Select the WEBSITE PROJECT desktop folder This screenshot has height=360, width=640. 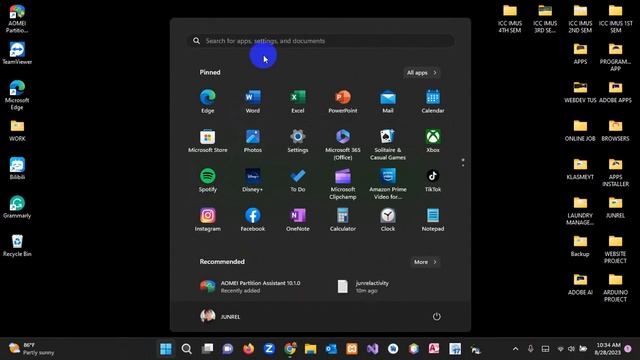tap(615, 250)
